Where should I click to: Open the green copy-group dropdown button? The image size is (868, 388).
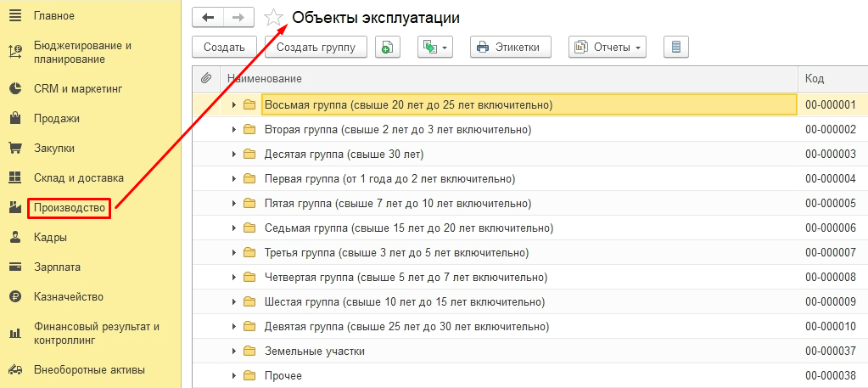point(435,47)
